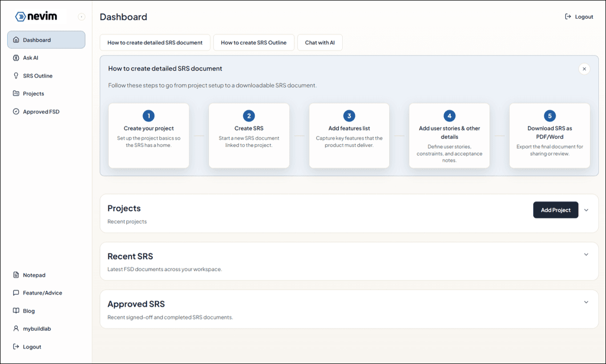Click the Projects folder icon in sidebar
606x364 pixels.
point(16,93)
